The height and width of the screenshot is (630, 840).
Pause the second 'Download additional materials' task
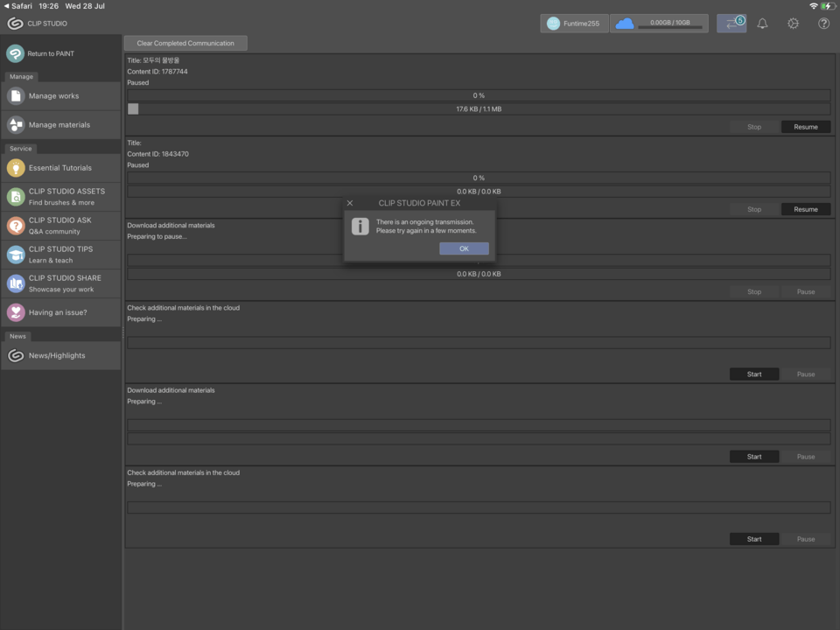tap(805, 457)
